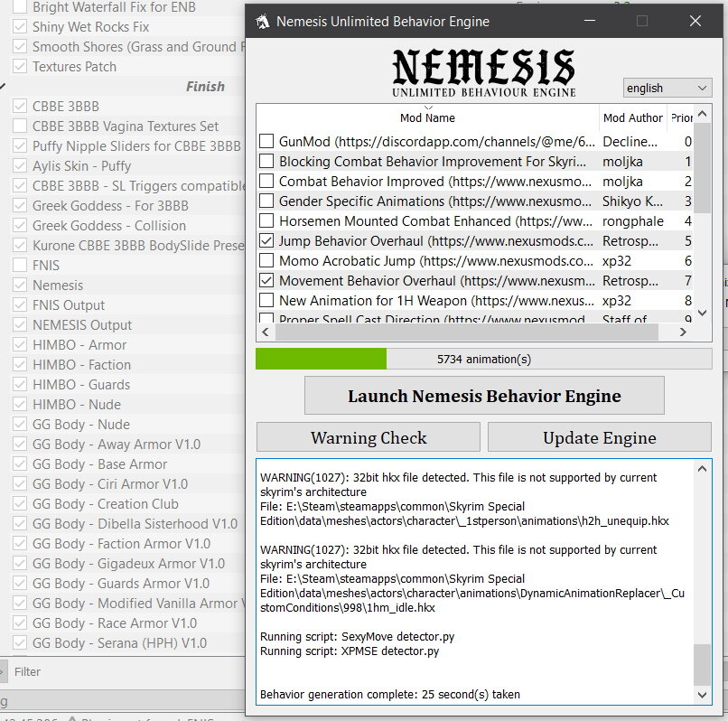Viewport: 728px width, 721px height.
Task: Click the mod list horizontal scrollbar right arrow
Action: tap(683, 332)
